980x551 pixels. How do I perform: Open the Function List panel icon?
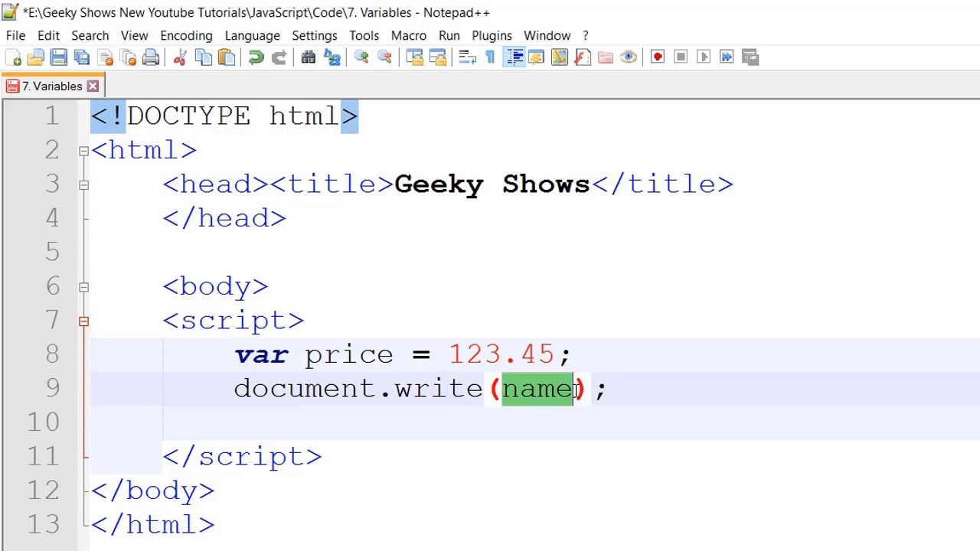tap(582, 57)
